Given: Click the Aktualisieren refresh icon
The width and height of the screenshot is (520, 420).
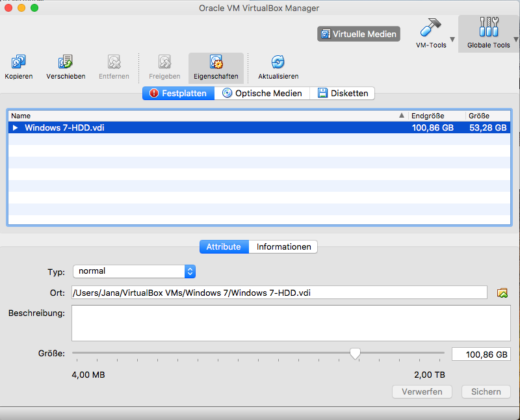Looking at the screenshot, I should (x=278, y=62).
